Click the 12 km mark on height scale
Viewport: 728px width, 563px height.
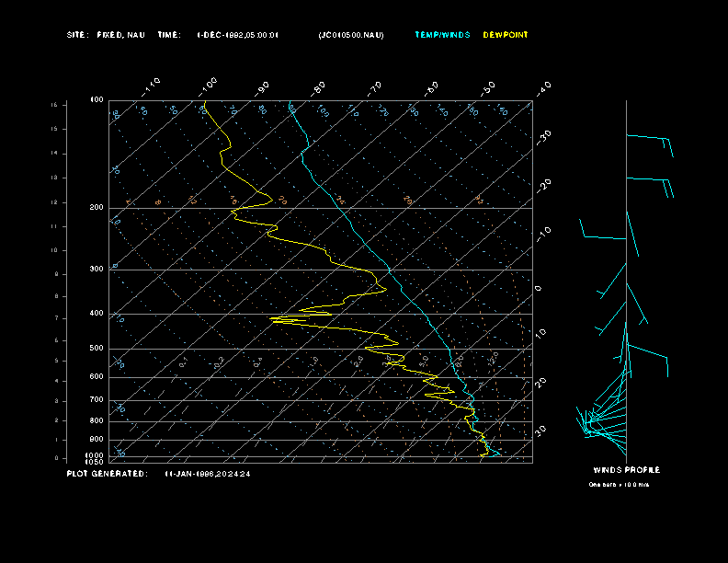(54, 202)
